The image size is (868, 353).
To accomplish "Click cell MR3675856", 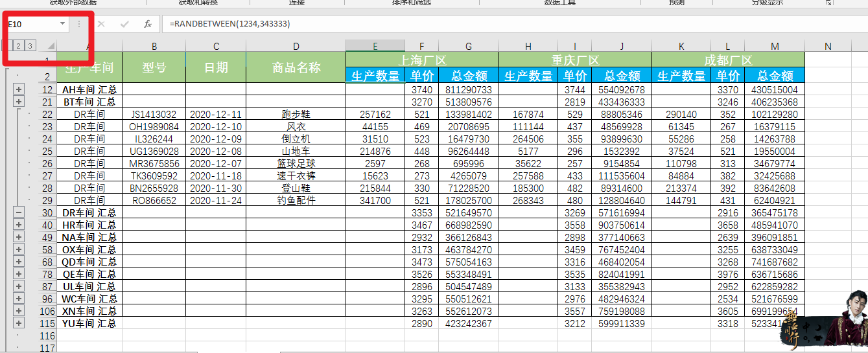I will point(154,163).
